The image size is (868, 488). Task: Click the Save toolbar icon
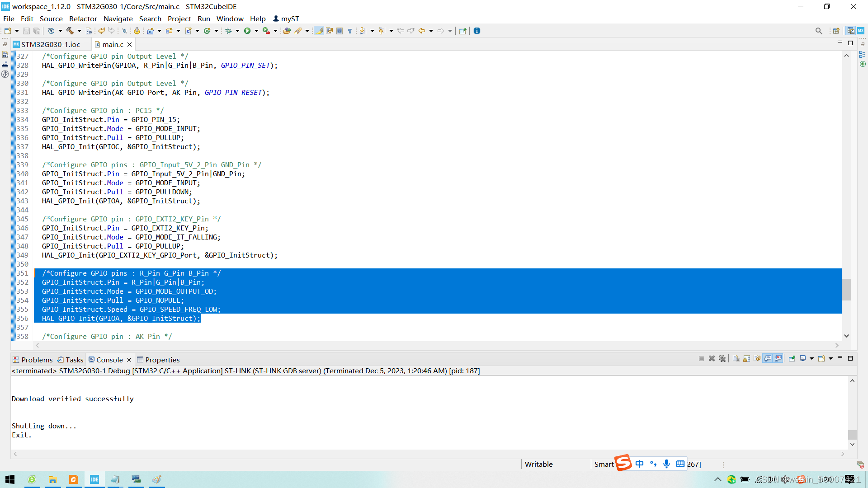[26, 31]
